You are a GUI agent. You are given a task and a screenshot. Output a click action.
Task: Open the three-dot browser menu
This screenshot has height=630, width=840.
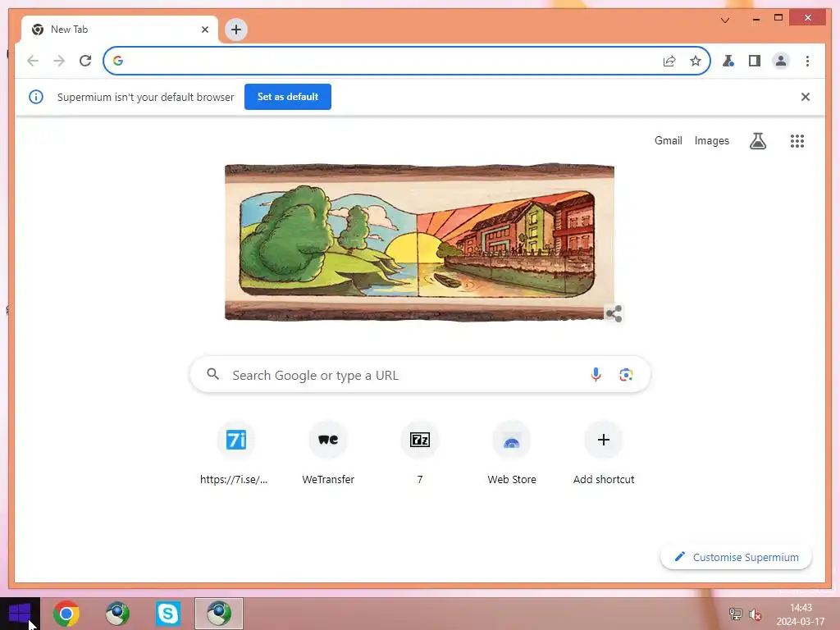807,61
